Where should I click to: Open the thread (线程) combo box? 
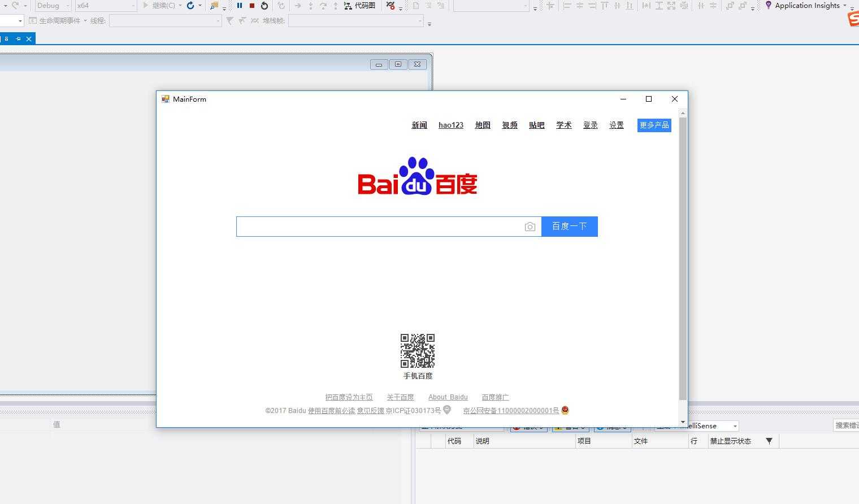(x=165, y=20)
